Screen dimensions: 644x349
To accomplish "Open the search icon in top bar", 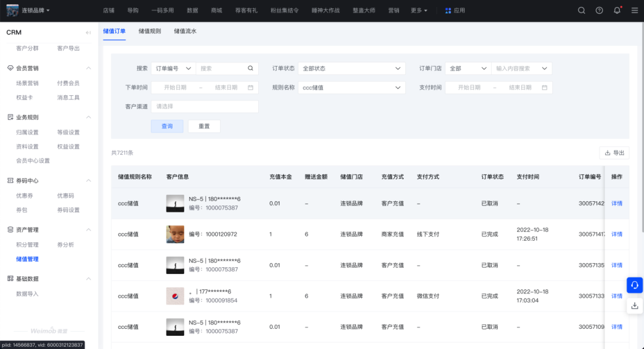I will (x=581, y=11).
